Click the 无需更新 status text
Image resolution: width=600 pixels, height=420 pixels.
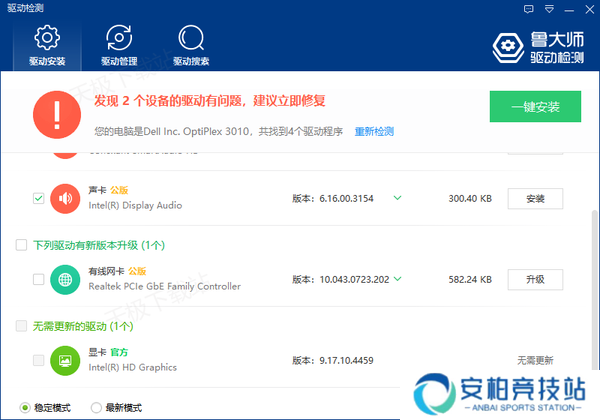pos(535,360)
